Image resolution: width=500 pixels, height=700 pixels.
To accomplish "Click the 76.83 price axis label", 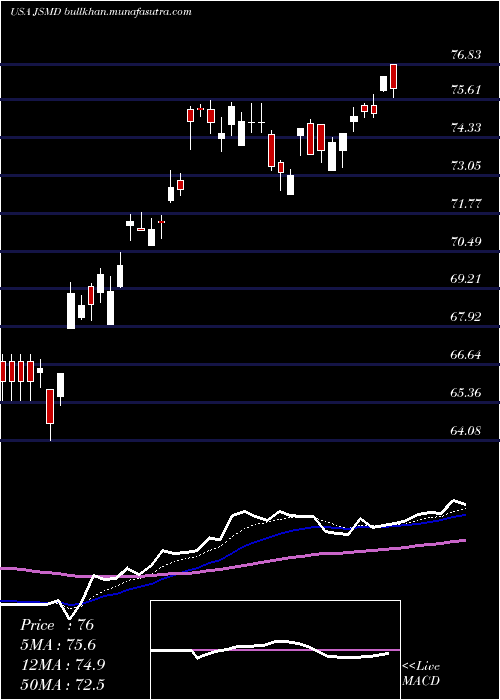I will pyautogui.click(x=466, y=55).
